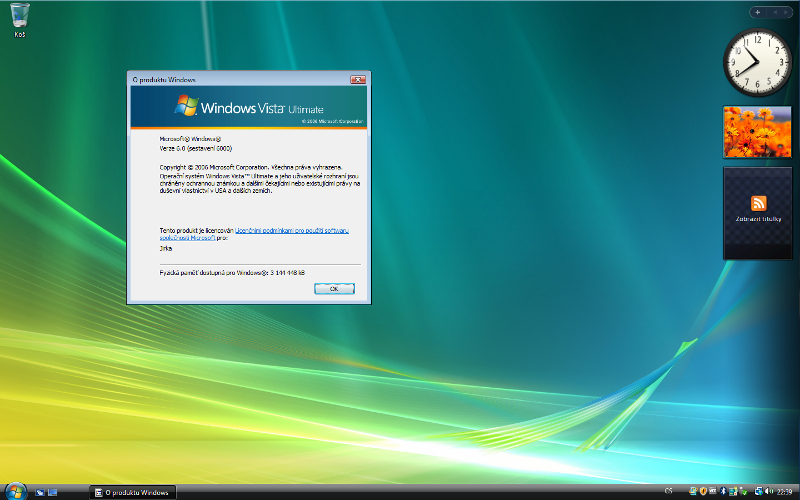Open the volume speaker tray icon
Screen dimensions: 800x500
(769, 491)
